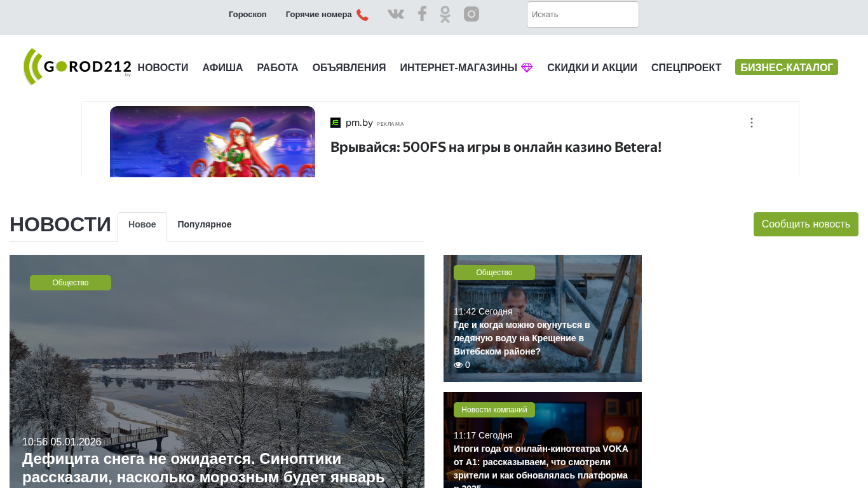Open the Betera casino ad headline
This screenshot has width=868, height=488.
[496, 147]
